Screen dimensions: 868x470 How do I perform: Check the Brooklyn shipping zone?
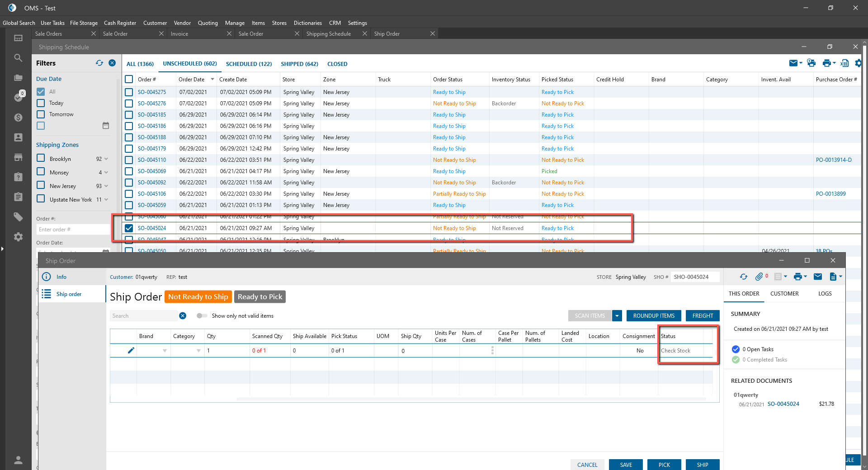coord(41,158)
